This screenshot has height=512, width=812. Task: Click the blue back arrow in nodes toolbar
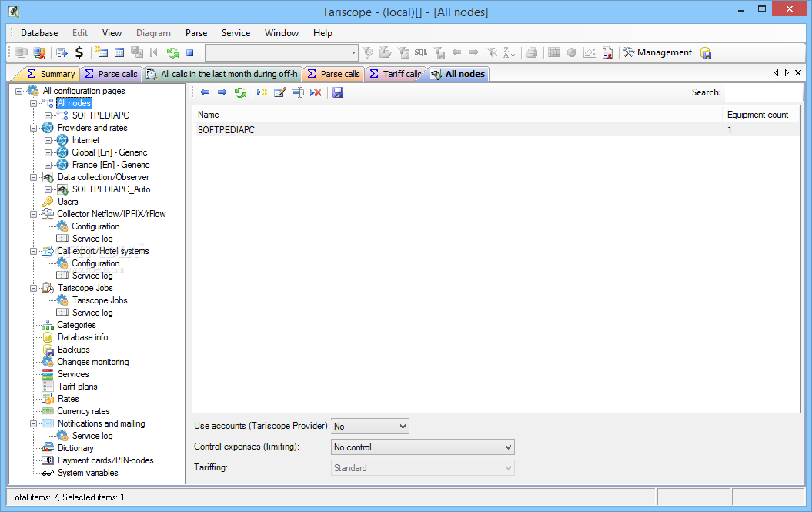[x=205, y=92]
